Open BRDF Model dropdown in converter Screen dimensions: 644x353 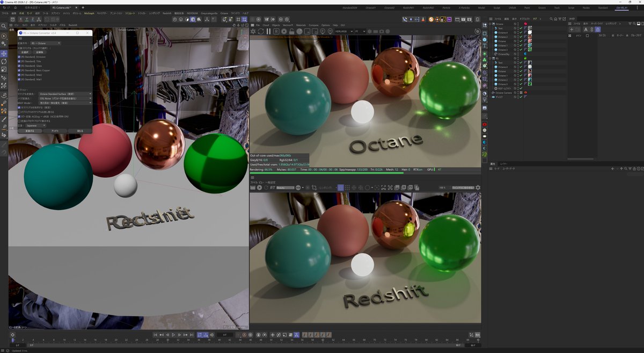[65, 103]
